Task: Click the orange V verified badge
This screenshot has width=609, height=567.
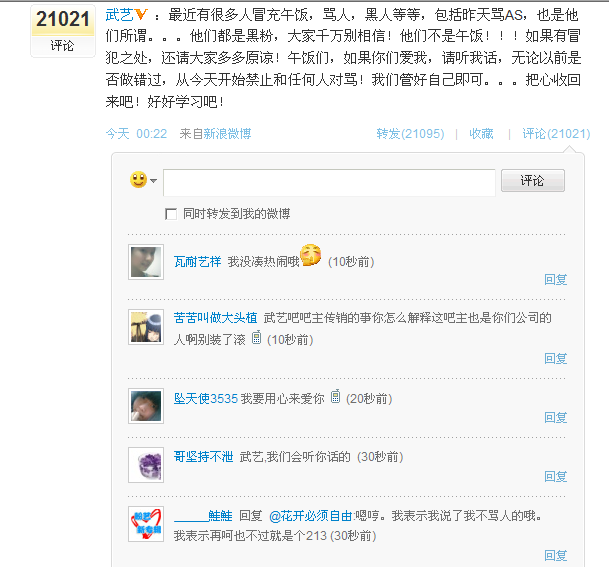Action: pyautogui.click(x=141, y=15)
